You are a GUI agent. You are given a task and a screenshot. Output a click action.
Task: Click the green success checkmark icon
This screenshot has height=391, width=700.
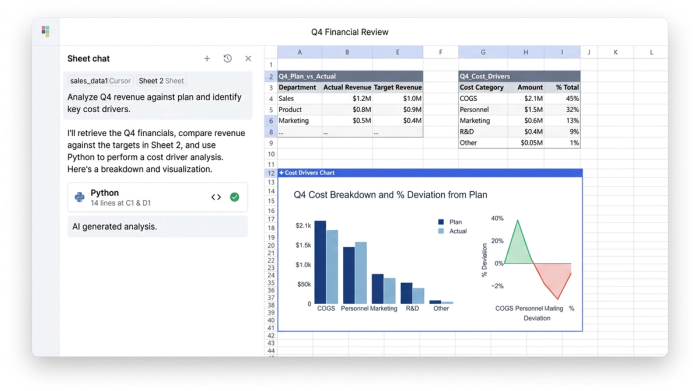(234, 197)
